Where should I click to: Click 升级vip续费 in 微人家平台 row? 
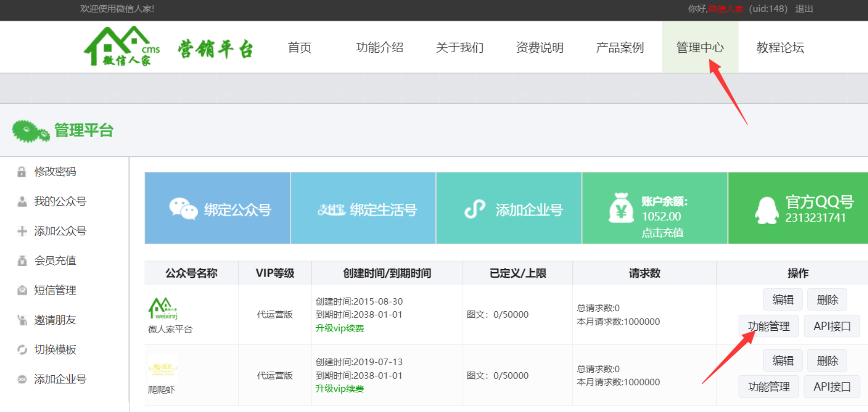[x=340, y=328]
